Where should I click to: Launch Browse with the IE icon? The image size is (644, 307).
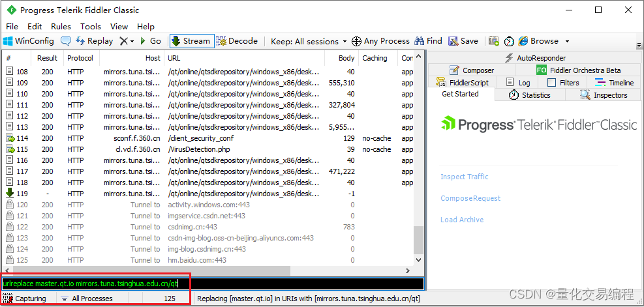[x=538, y=41]
